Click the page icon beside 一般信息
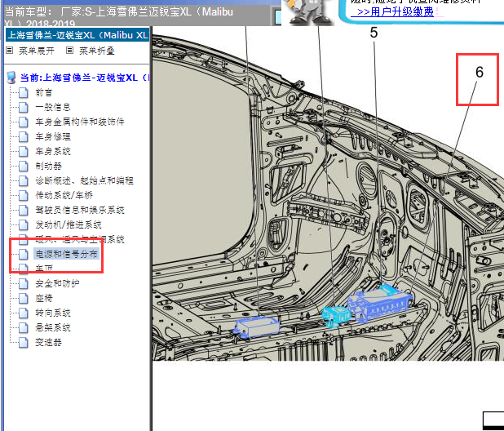The height and width of the screenshot is (431, 504). click(23, 107)
